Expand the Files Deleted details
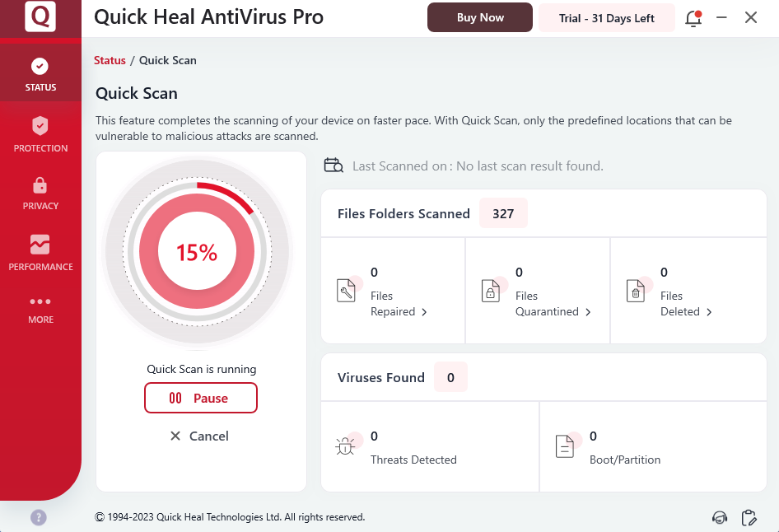The width and height of the screenshot is (779, 532). tap(686, 311)
